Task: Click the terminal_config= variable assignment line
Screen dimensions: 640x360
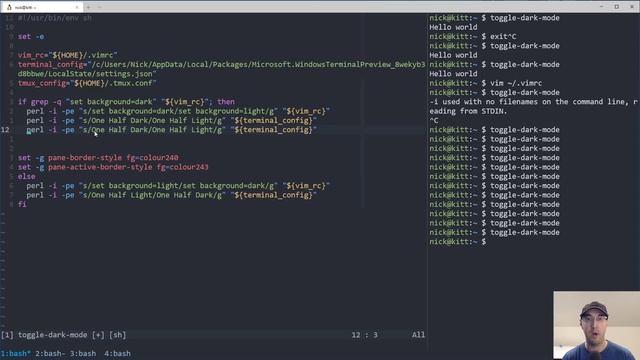Action: 221,64
